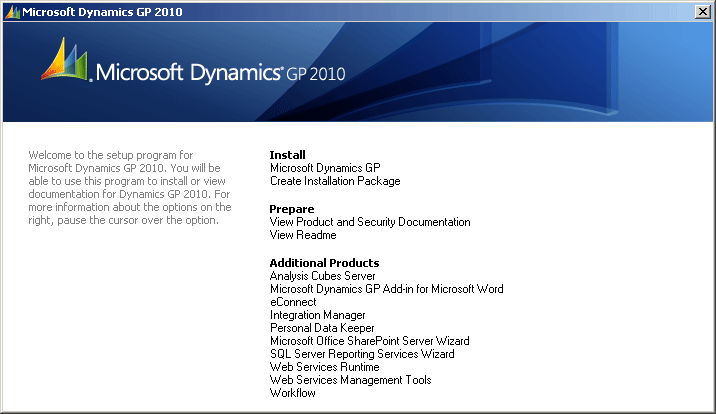Open the View Readme link
Viewport: 716px width, 414px height.
pyautogui.click(x=303, y=235)
